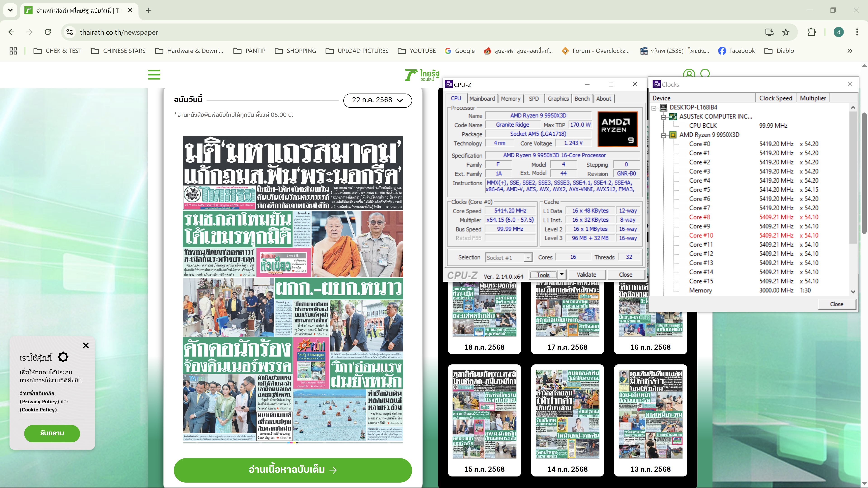The image size is (868, 488).
Task: Open the apps grid in bookmarks bar
Action: point(13,51)
